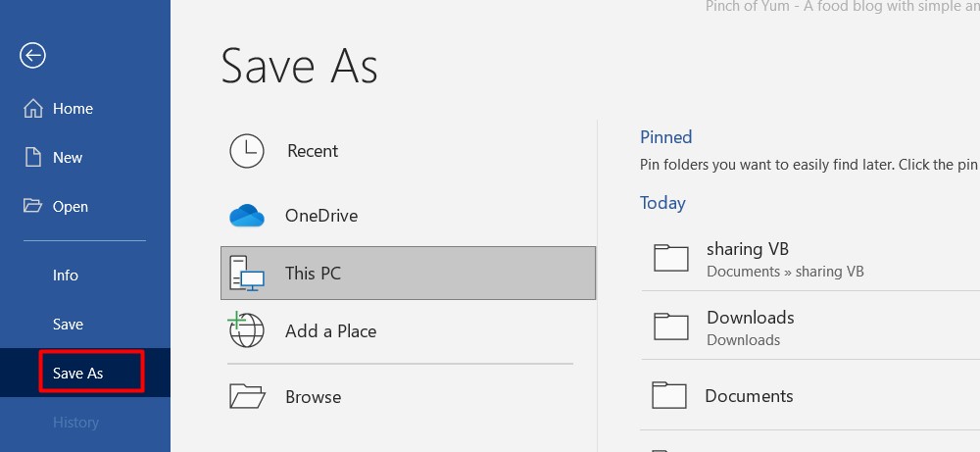Pick the Documents folder entry
This screenshot has width=980, height=452.
click(x=749, y=396)
